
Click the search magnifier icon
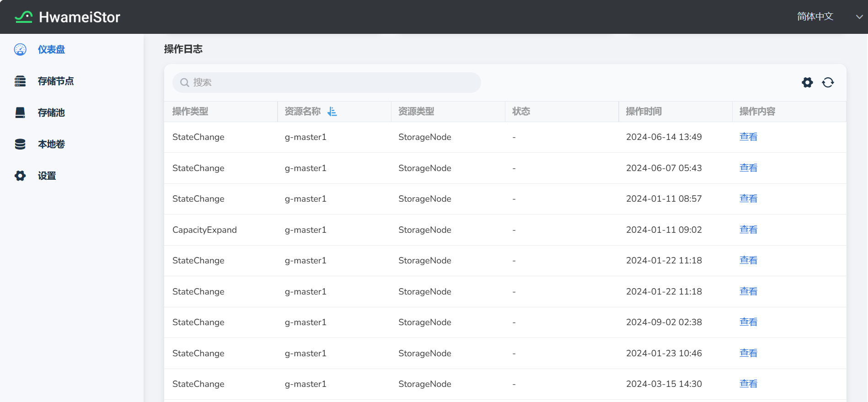click(185, 82)
